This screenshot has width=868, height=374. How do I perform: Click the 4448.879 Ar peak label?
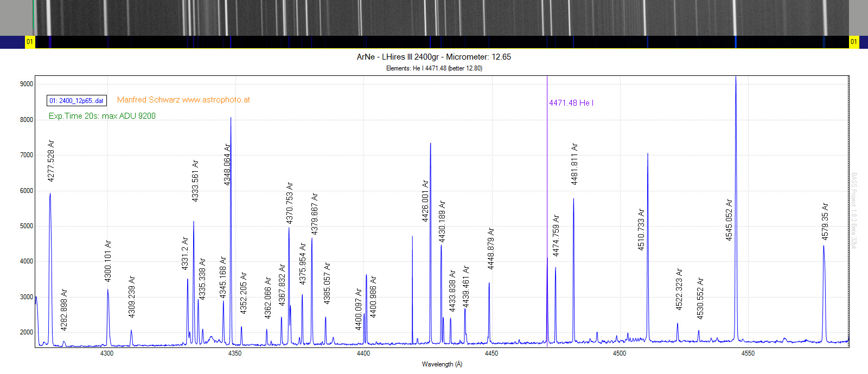click(491, 249)
